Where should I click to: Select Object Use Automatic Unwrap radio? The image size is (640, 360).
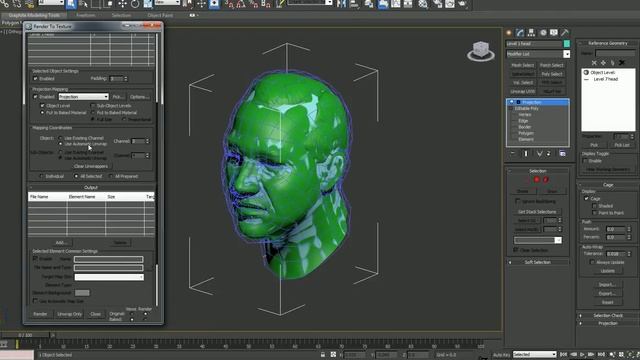tap(60, 144)
